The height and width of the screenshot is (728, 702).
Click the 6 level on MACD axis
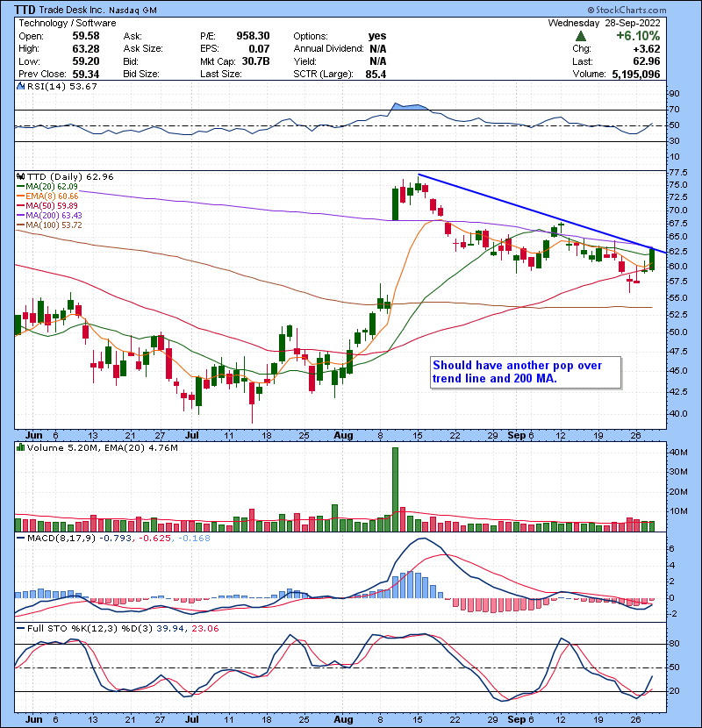point(671,549)
